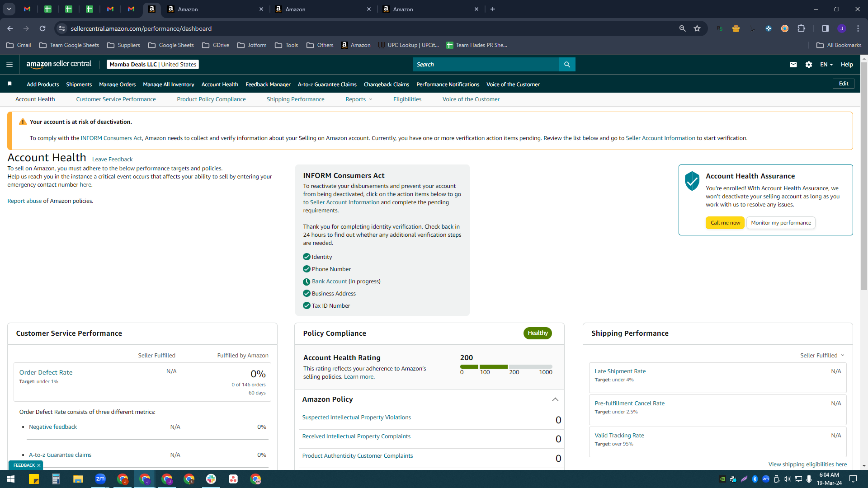Open the Seller Central hamburger menu

tap(9, 65)
